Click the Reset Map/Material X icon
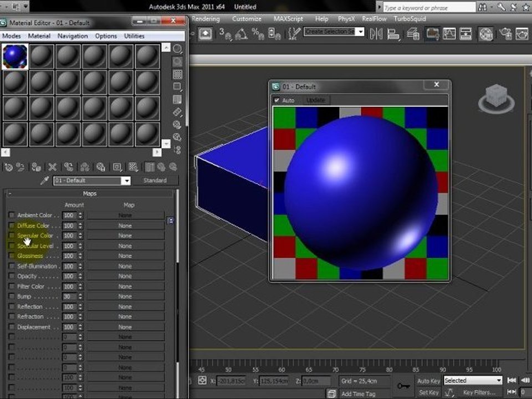The image size is (532, 399). tap(52, 167)
